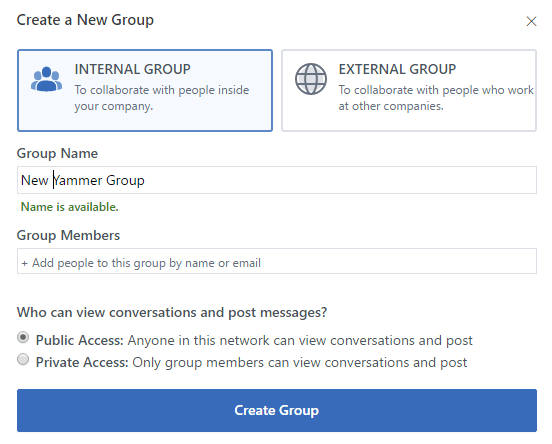The width and height of the screenshot is (552, 444).
Task: Click the Internal Group people icon
Action: point(46,79)
